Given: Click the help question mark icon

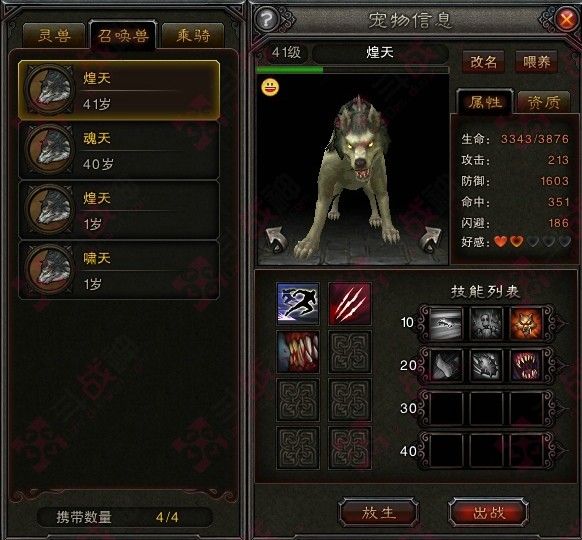Looking at the screenshot, I should 267,19.
